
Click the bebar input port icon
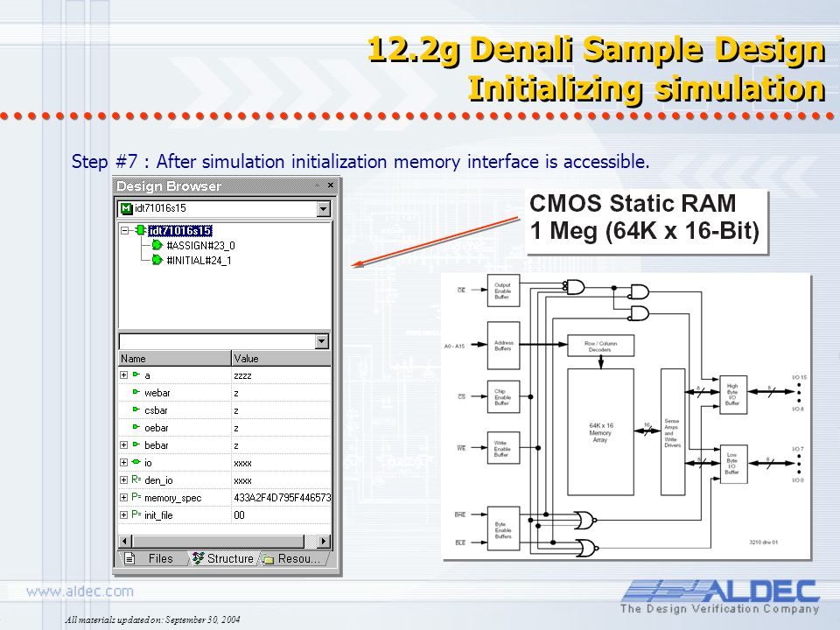click(x=136, y=445)
